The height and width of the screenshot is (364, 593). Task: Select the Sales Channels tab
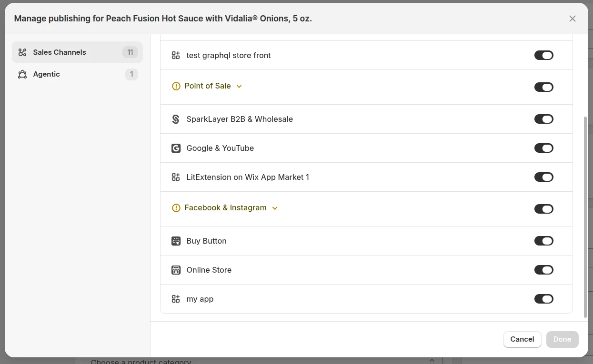tap(77, 52)
